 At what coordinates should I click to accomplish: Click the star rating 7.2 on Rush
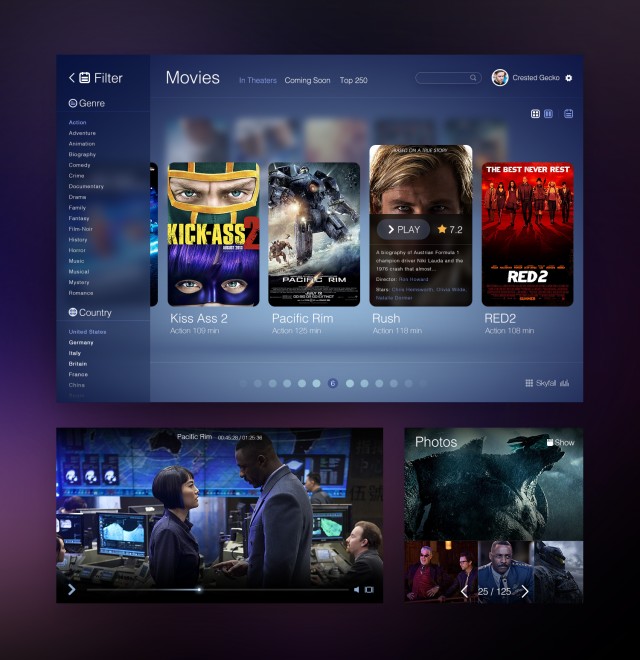[450, 229]
